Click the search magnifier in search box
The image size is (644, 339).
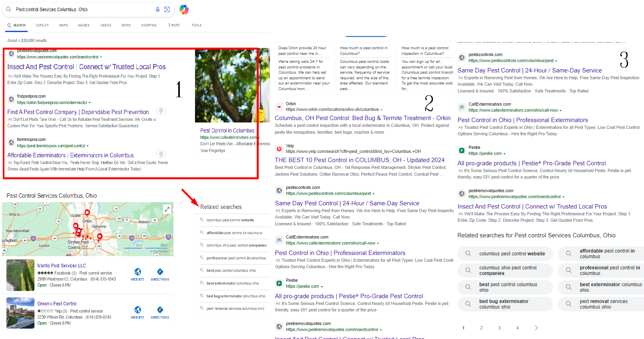[x=8, y=9]
